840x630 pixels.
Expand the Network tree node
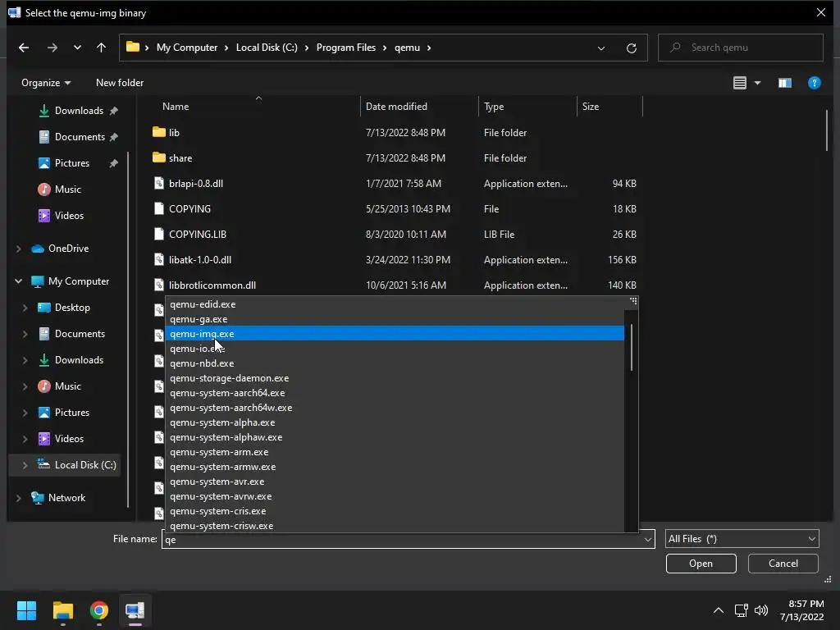coord(19,498)
